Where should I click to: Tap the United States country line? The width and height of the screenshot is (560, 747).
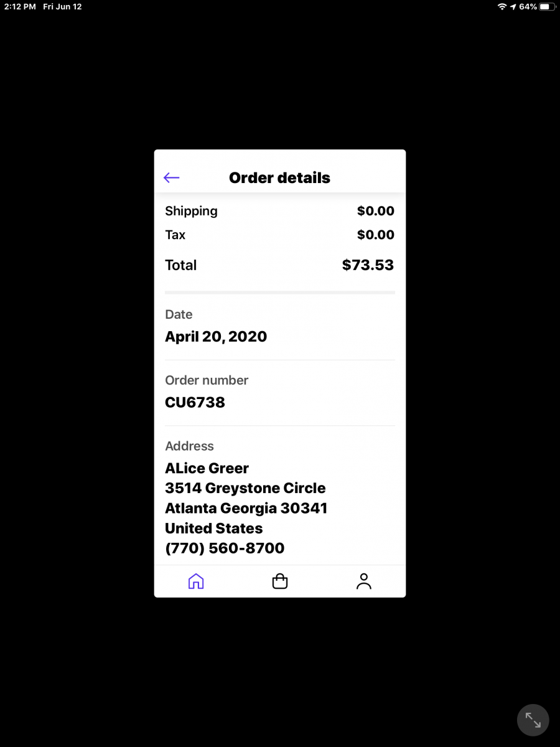click(x=213, y=529)
